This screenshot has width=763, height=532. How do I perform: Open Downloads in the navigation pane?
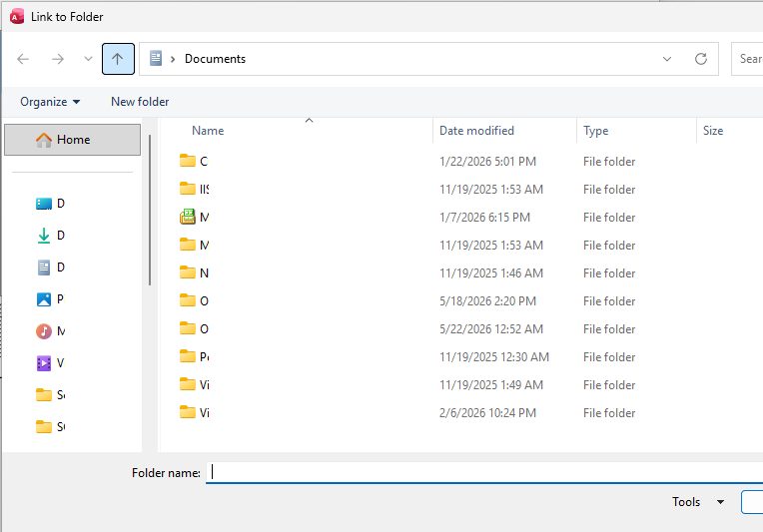point(51,236)
